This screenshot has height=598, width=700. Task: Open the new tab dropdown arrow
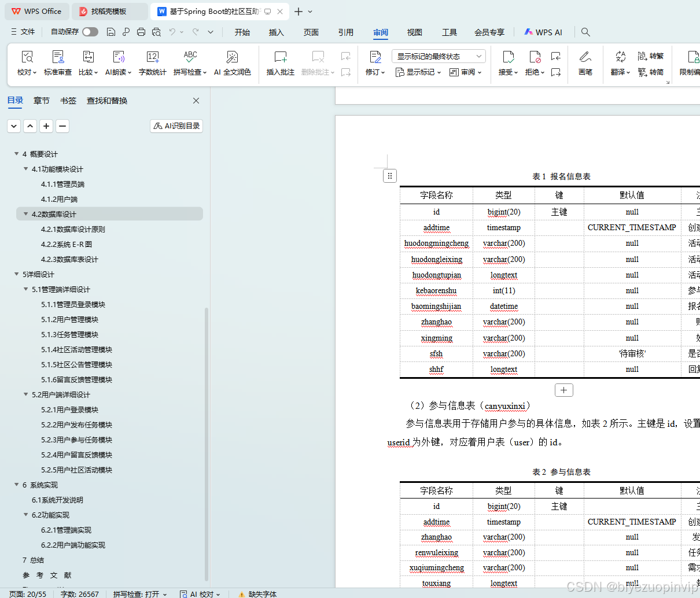coord(310,12)
